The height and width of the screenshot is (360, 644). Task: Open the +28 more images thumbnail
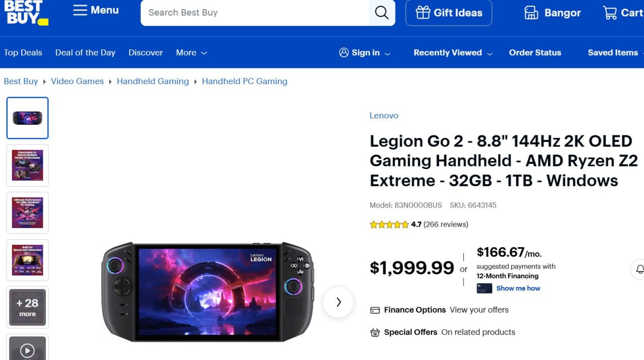27,307
